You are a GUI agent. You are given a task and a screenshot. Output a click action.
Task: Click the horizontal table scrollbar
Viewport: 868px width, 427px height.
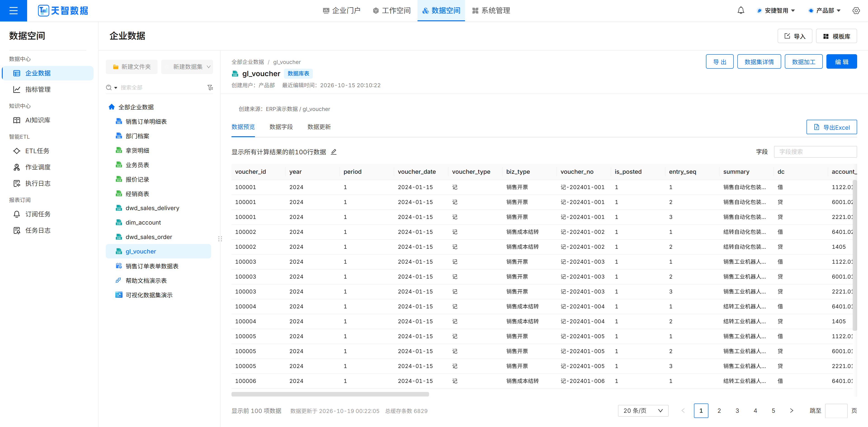click(330, 394)
